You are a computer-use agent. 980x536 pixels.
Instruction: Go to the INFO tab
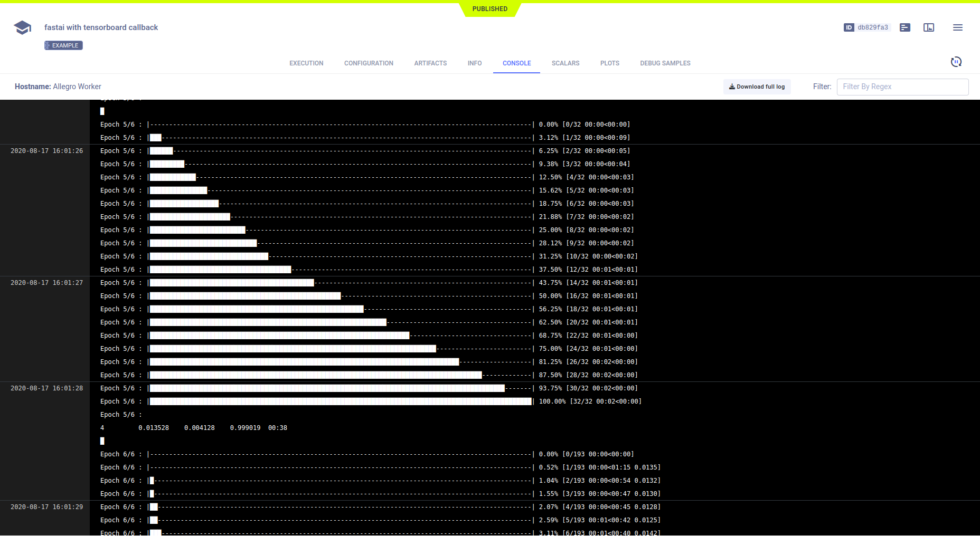[x=474, y=63]
